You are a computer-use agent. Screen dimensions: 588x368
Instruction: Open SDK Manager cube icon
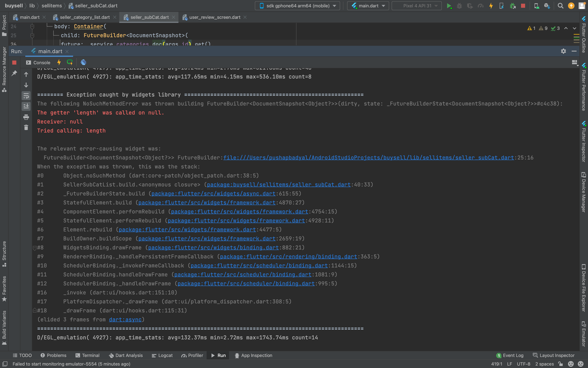pyautogui.click(x=547, y=6)
